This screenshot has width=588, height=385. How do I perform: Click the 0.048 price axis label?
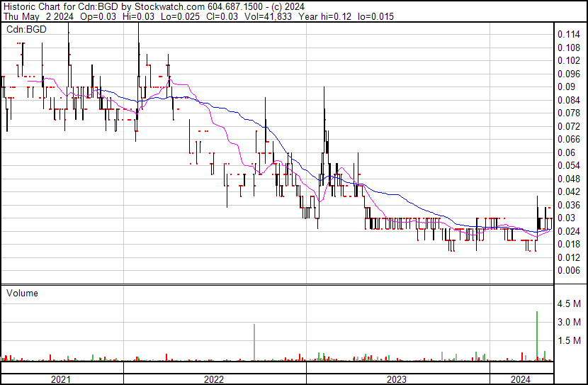tap(569, 179)
